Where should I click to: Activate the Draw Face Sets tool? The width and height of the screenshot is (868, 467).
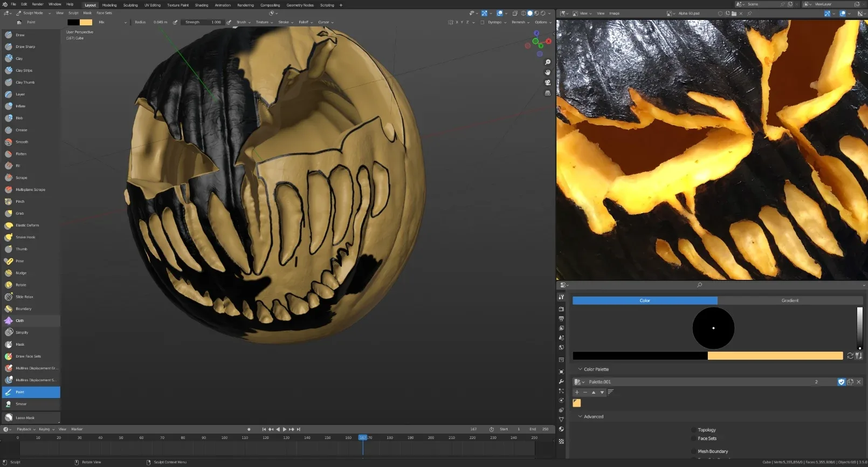[28, 356]
